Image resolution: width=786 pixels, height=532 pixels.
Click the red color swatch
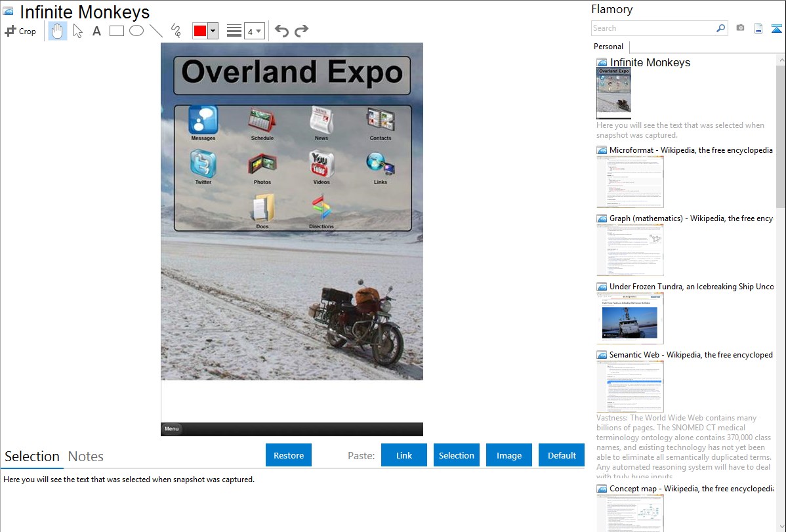(200, 31)
